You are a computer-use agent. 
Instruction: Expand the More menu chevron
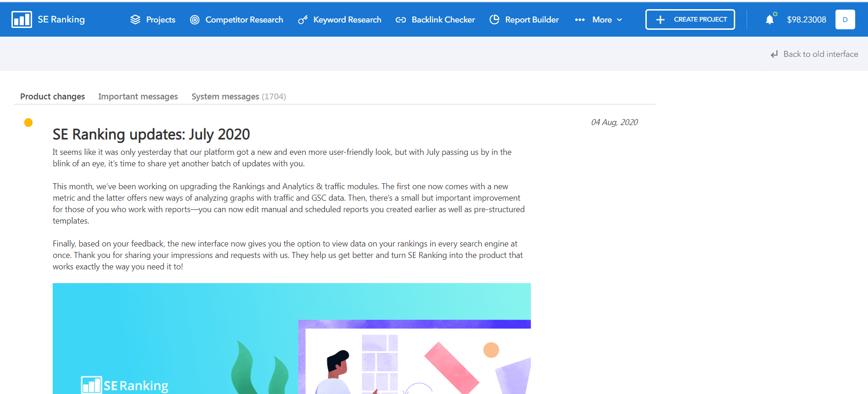pos(619,20)
